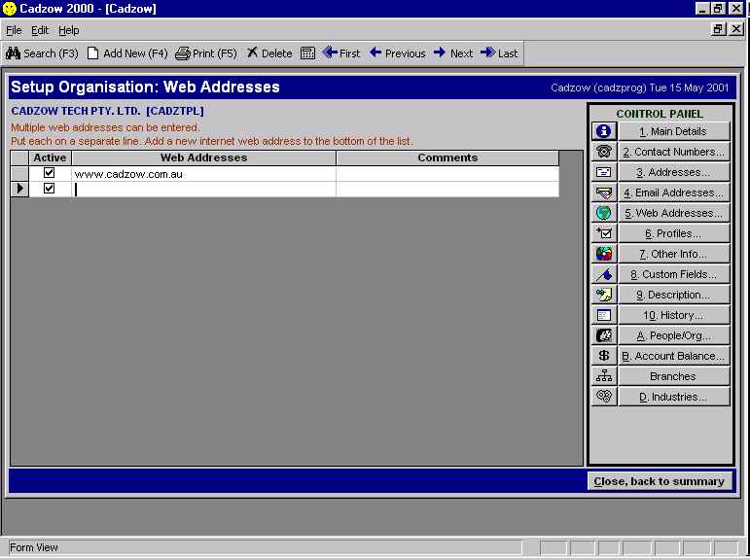Select the www.cadzow.com.au row selector
Screen dimensions: 750x560
pyautogui.click(x=19, y=174)
